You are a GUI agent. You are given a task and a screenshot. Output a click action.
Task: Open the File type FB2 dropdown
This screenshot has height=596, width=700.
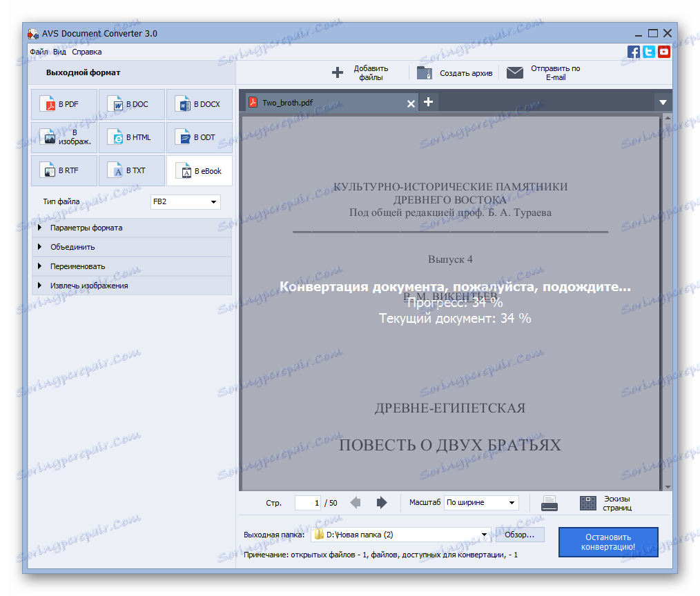185,201
